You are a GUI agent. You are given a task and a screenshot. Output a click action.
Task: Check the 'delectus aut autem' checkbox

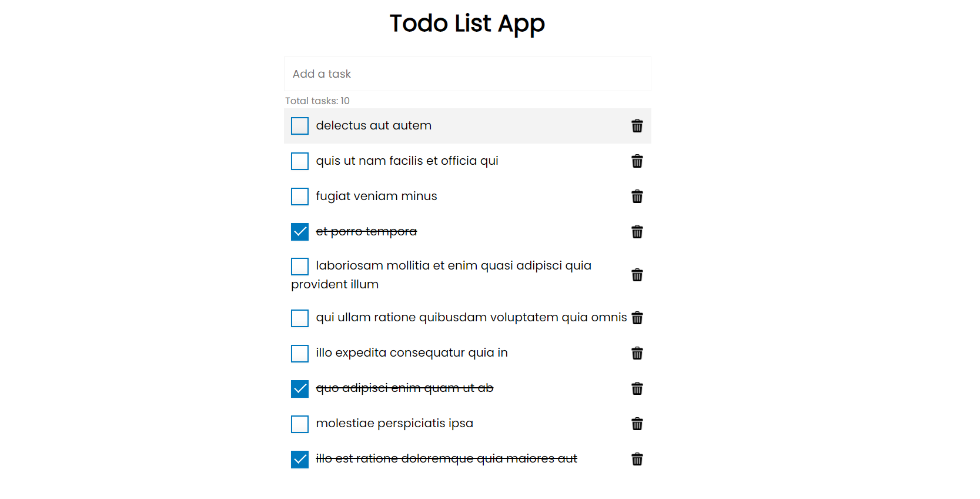[x=300, y=126]
